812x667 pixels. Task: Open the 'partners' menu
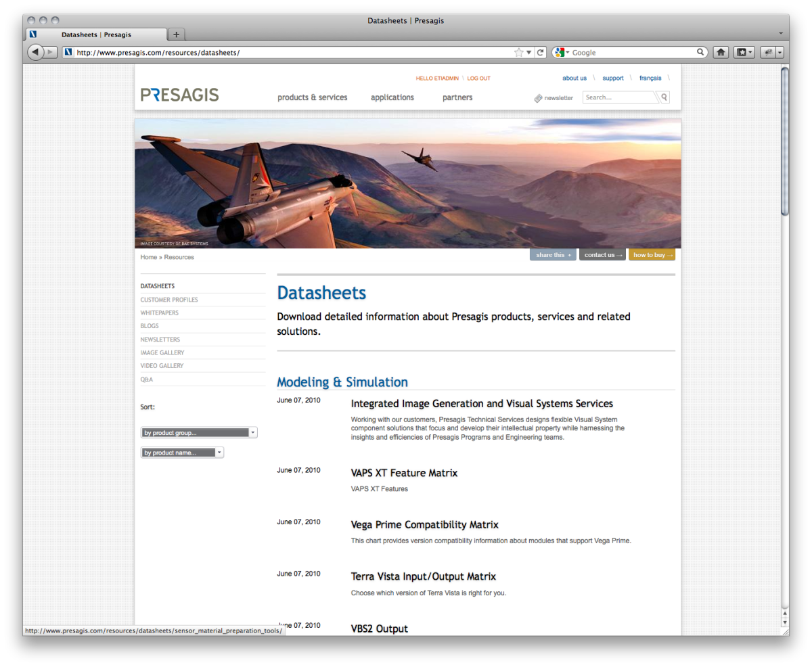pyautogui.click(x=457, y=97)
